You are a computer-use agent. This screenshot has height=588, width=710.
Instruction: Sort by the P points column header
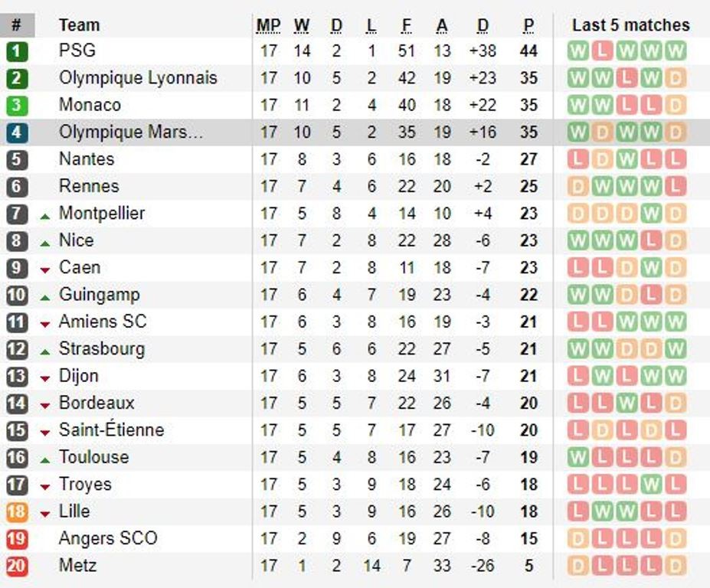[528, 25]
